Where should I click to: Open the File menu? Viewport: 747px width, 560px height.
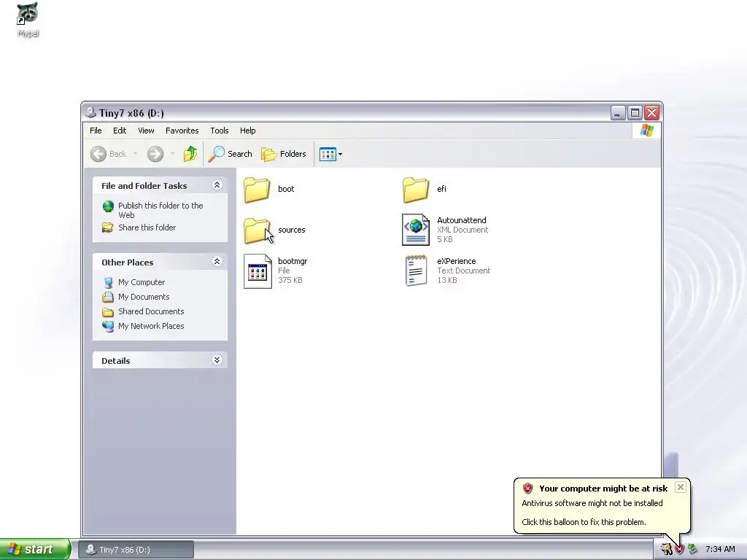[x=96, y=131]
